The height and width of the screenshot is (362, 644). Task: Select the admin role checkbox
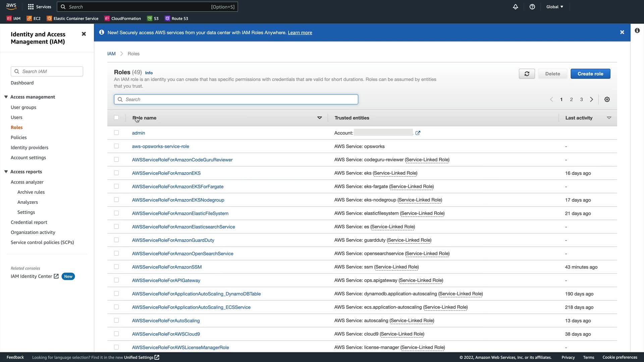(116, 133)
